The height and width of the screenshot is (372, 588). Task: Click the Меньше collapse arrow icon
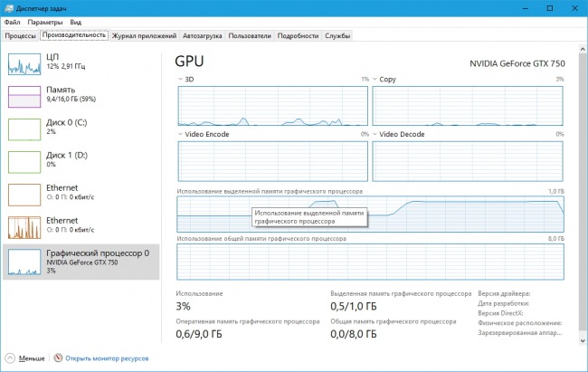click(10, 358)
